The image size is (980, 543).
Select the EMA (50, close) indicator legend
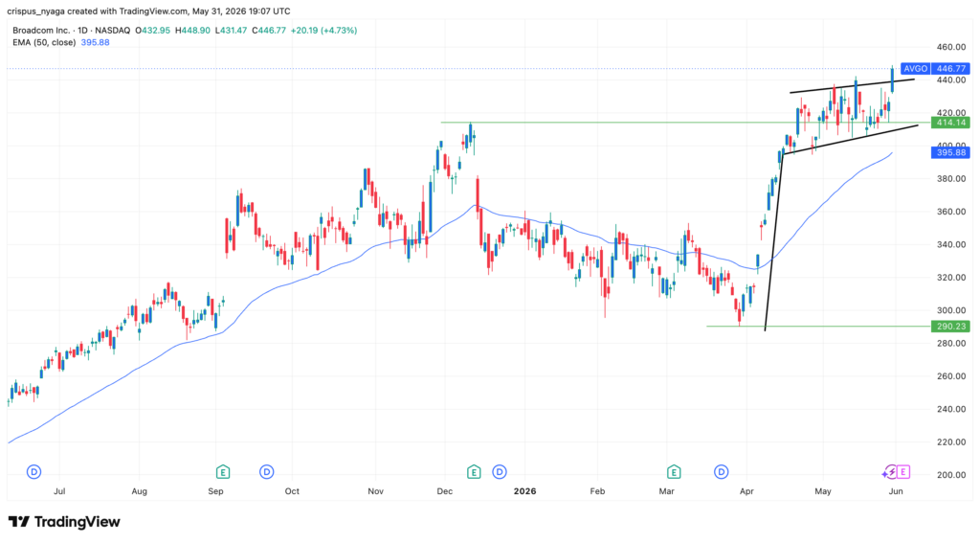(44, 42)
